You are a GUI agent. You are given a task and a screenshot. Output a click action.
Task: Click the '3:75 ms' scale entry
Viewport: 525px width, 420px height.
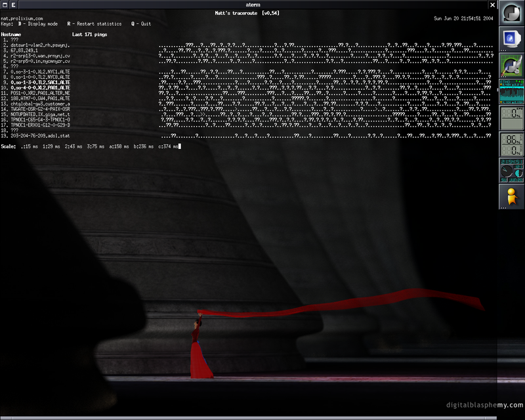point(96,146)
